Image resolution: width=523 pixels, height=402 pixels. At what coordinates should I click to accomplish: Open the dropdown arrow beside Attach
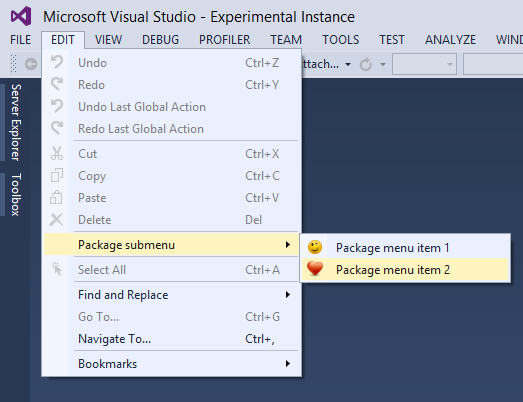pos(348,64)
